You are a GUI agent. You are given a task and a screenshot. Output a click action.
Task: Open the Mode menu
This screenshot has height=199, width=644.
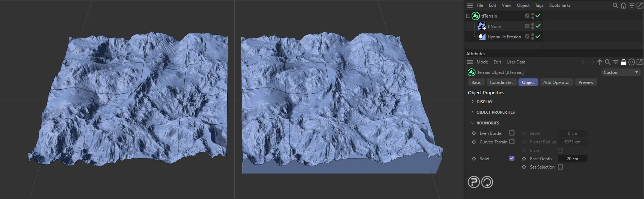point(482,62)
